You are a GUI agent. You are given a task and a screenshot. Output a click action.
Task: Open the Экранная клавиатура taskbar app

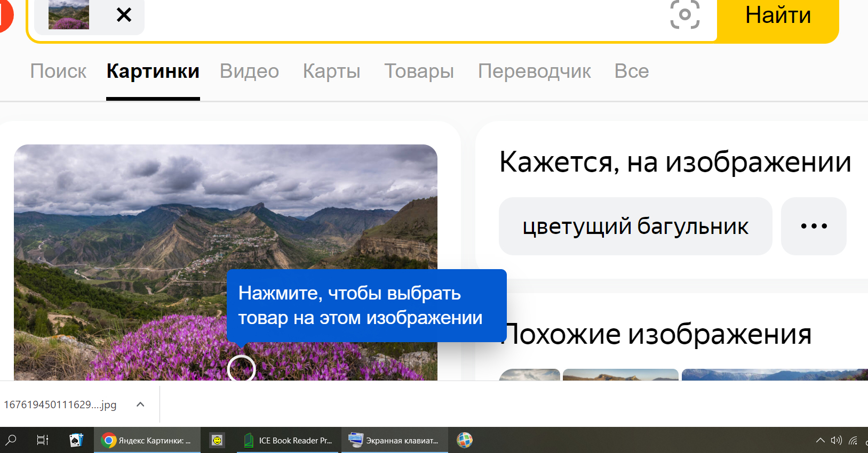click(x=394, y=440)
